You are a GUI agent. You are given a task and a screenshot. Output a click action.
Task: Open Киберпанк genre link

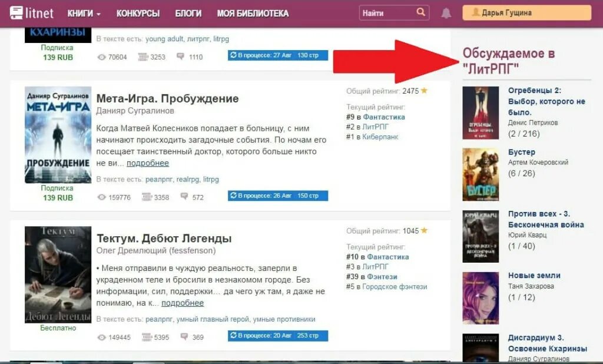coord(380,137)
